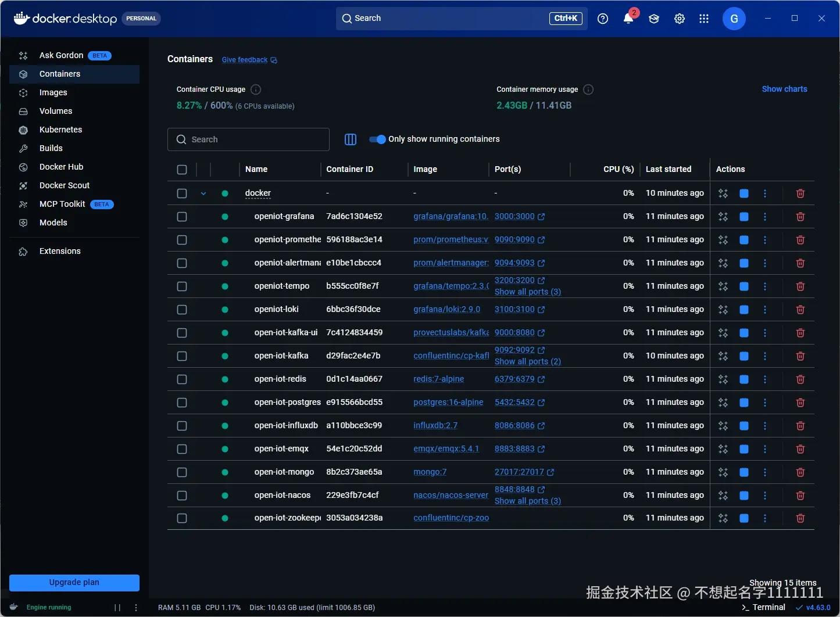Open the apps grid icon
Screen dimensions: 840x617
coord(704,19)
